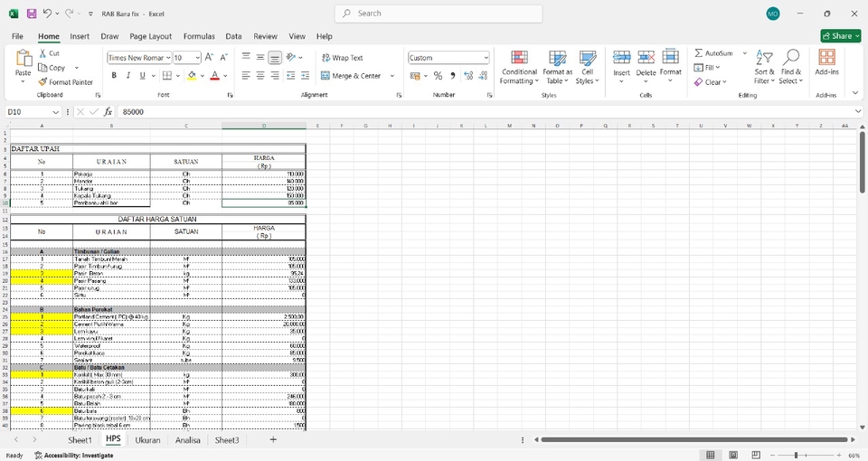Image resolution: width=868 pixels, height=461 pixels.
Task: Click the Comma Style icon
Action: [453, 75]
